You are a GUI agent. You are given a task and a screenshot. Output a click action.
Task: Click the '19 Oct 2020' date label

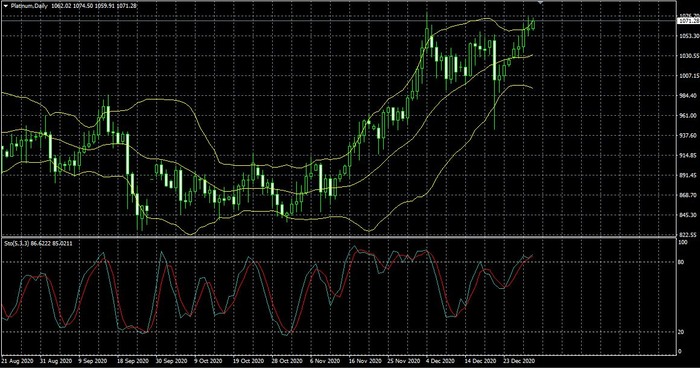[x=248, y=361]
